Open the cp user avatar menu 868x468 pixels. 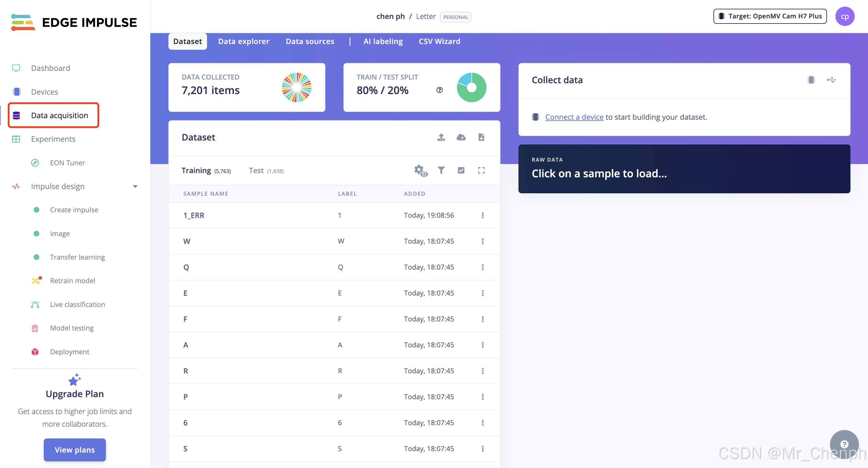tap(844, 17)
